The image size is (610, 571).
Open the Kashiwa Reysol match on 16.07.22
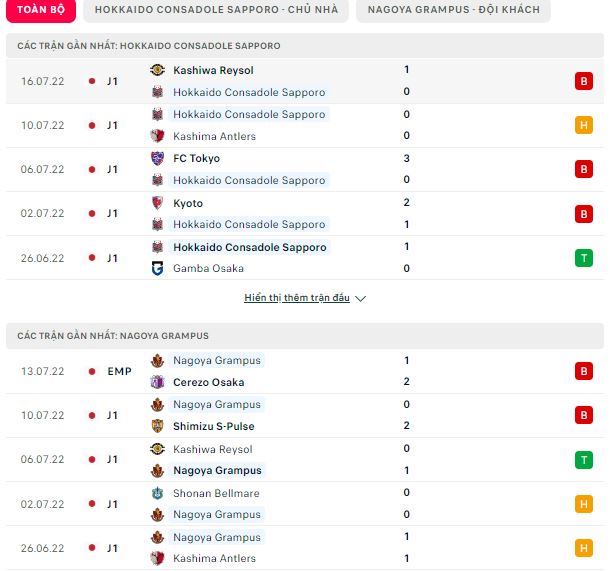[300, 81]
